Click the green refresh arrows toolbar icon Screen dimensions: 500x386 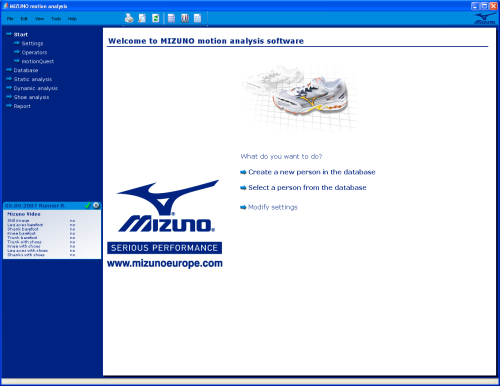pyautogui.click(x=156, y=18)
